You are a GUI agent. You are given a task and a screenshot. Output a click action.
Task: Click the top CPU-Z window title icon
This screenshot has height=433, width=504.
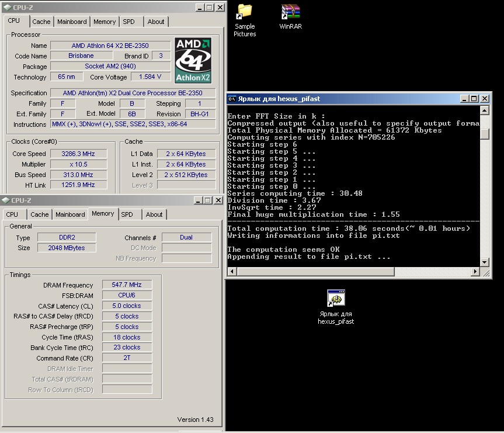click(6, 8)
